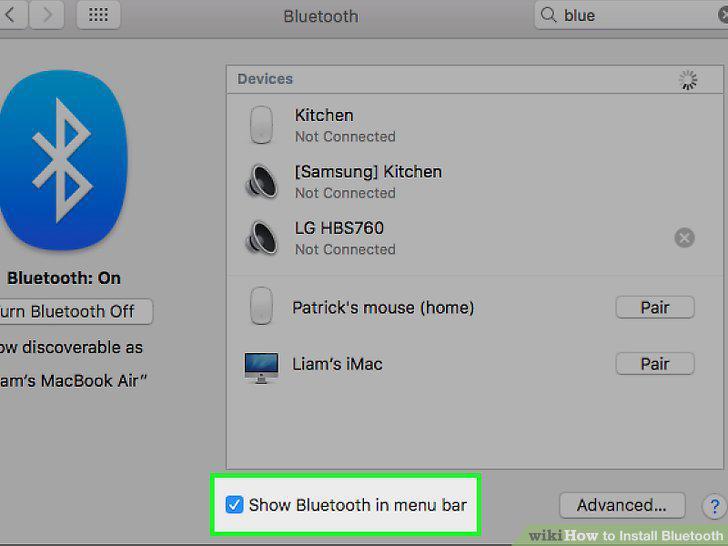Select the [Samsung] Kitchen device

tap(474, 182)
